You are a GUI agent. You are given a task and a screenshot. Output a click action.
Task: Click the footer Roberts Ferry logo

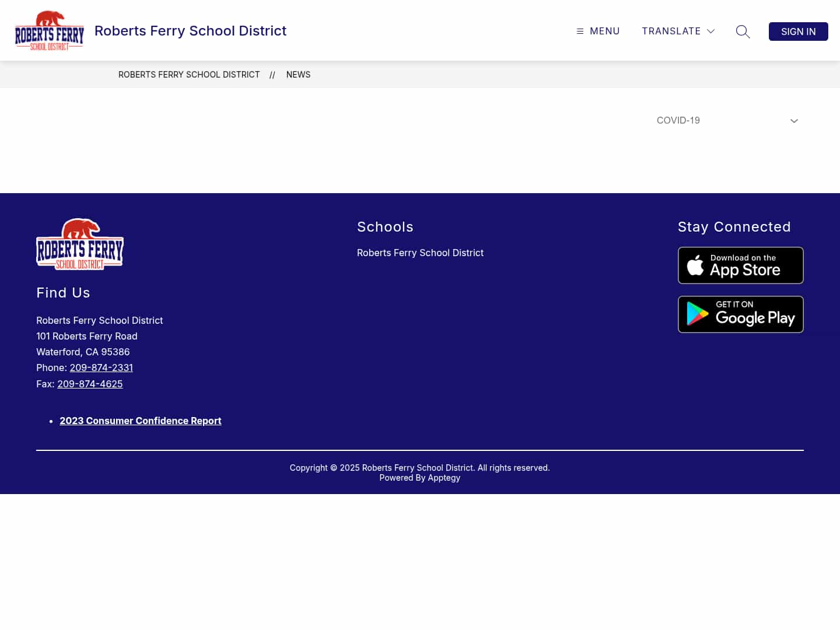79,244
